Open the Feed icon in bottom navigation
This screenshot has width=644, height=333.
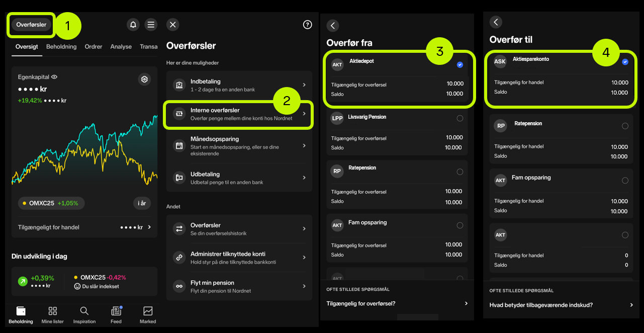(x=116, y=314)
